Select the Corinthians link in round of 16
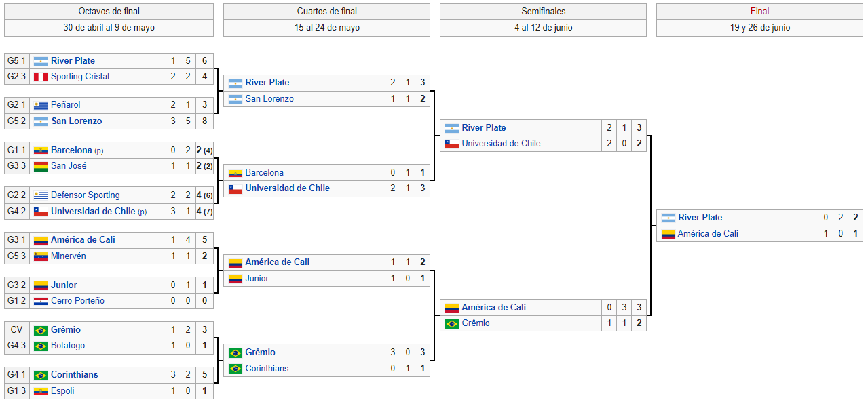Image resolution: width=868 pixels, height=402 pixels. (75, 375)
